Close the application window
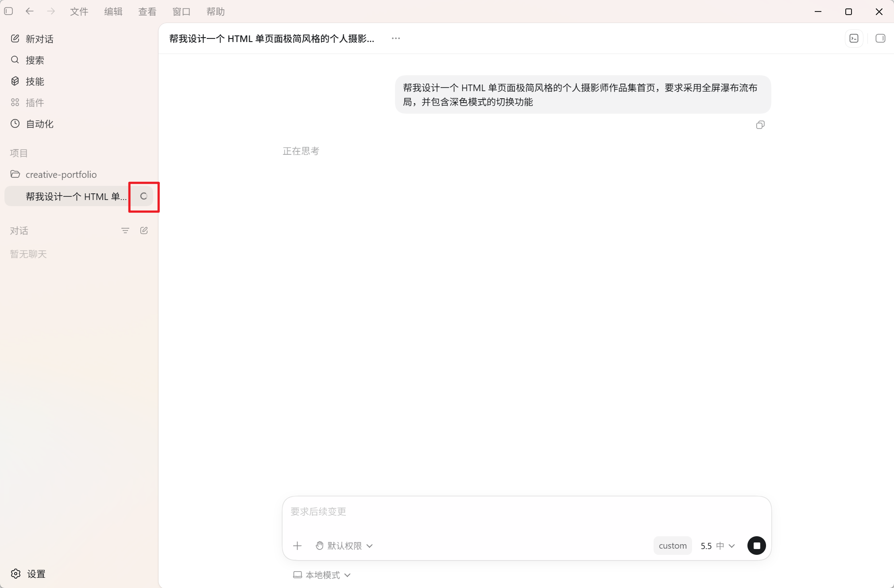Viewport: 894px width, 588px height. pyautogui.click(x=879, y=12)
